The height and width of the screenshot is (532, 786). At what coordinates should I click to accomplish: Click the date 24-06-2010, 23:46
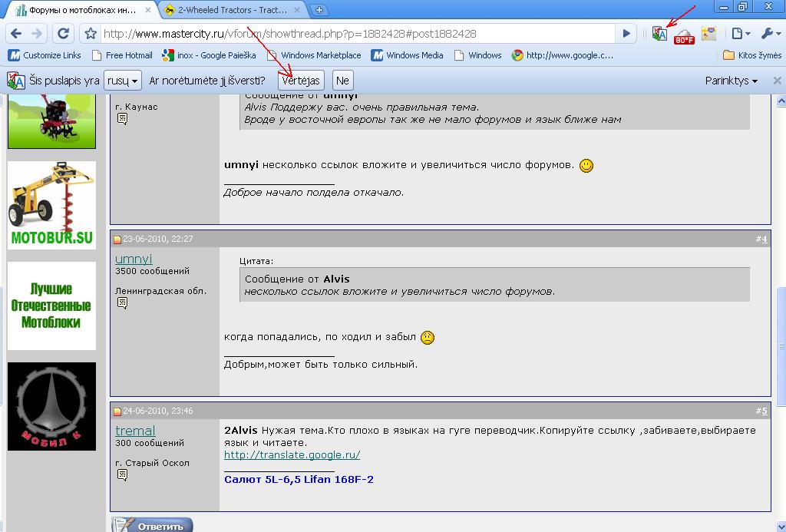coord(158,411)
